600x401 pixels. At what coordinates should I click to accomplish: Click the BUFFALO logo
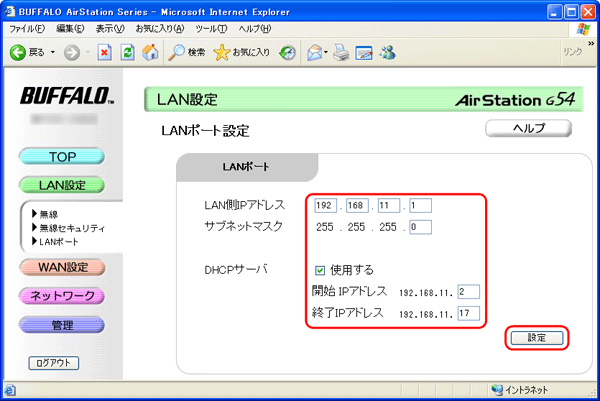pos(67,96)
